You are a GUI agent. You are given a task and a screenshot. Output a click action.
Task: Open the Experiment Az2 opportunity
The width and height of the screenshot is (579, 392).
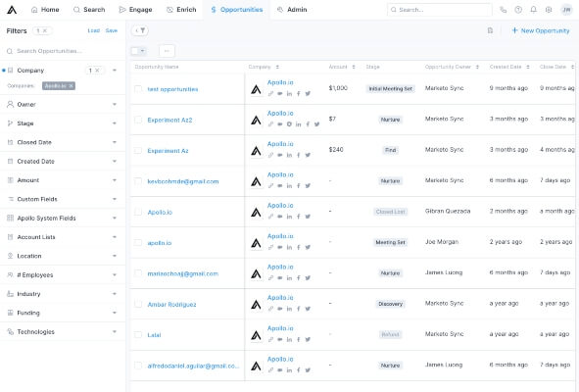[169, 121]
